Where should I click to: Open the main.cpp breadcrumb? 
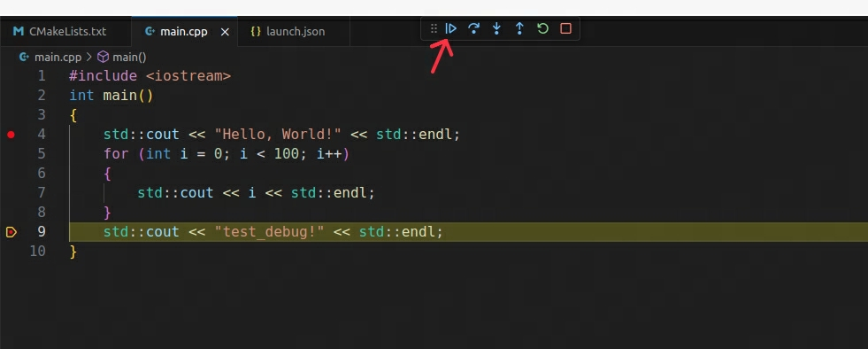coord(58,57)
